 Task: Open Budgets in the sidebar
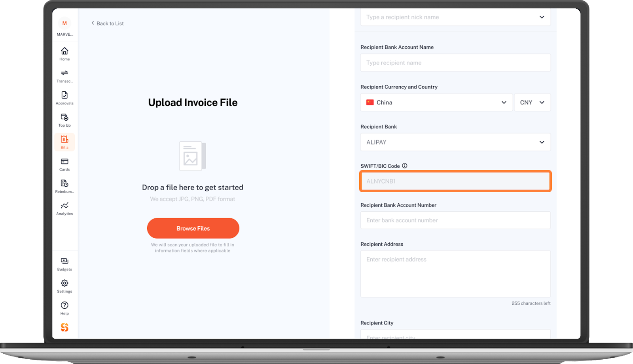click(64, 261)
